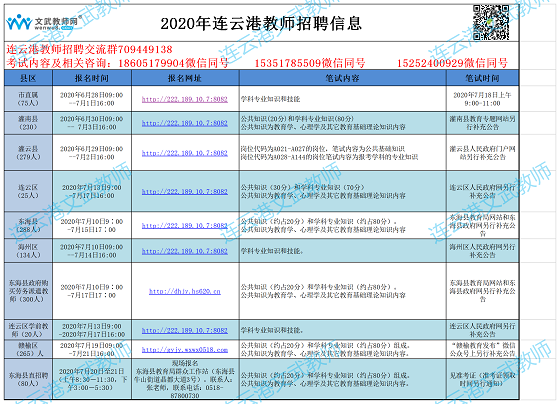Screen dimensions: 560x404
Task: Click the 灌南县 registration time 2020年6月30日 cell
Action: pyautogui.click(x=92, y=123)
